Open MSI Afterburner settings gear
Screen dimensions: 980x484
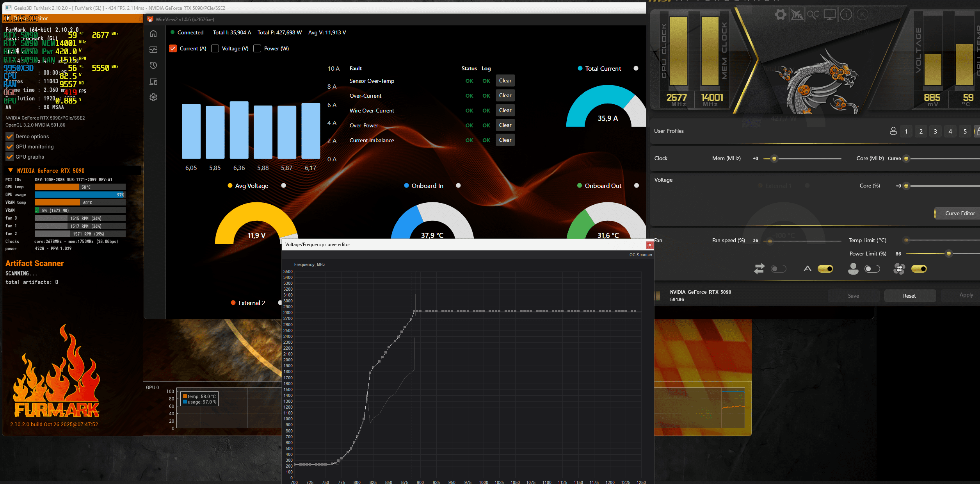click(780, 15)
